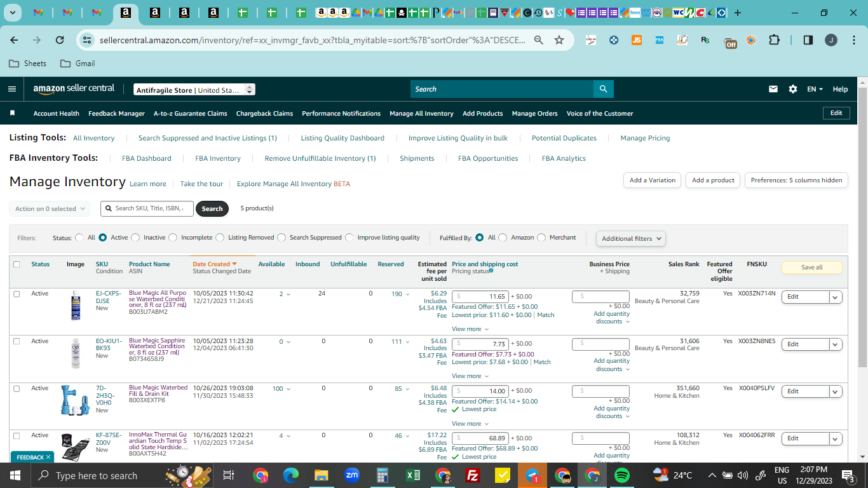Click the Pricing status info icon
This screenshot has height=488, width=868.
coord(491,271)
